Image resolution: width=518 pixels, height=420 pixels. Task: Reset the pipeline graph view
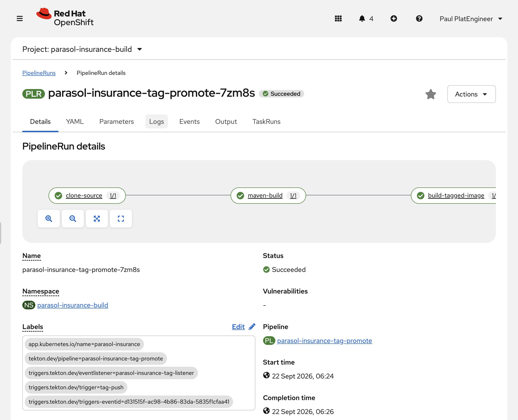(121, 219)
